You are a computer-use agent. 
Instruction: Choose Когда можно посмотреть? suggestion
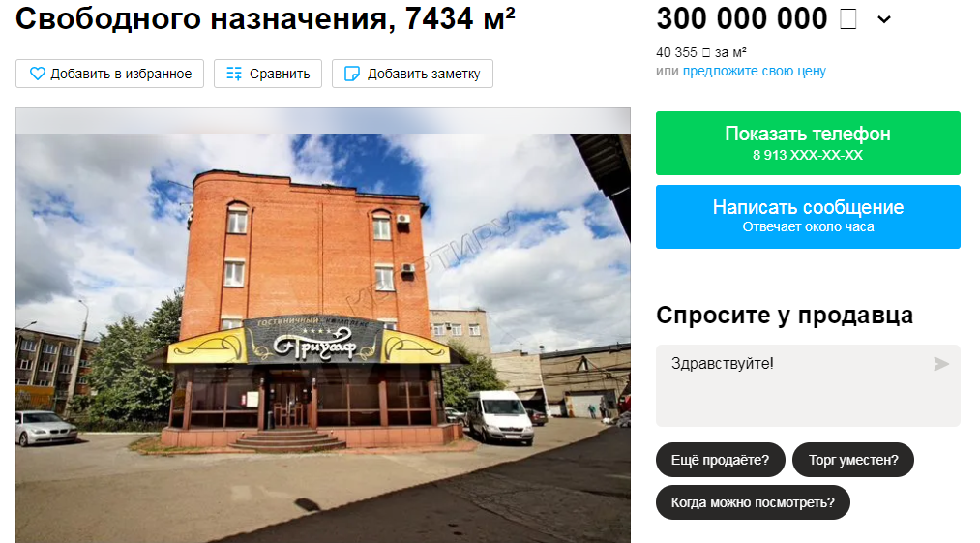pyautogui.click(x=753, y=502)
